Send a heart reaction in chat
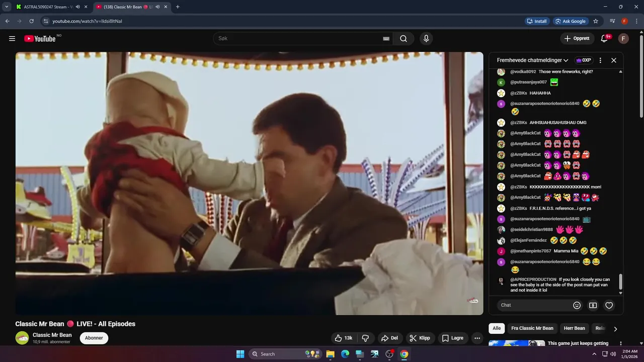The height and width of the screenshot is (362, 644). [x=609, y=305]
